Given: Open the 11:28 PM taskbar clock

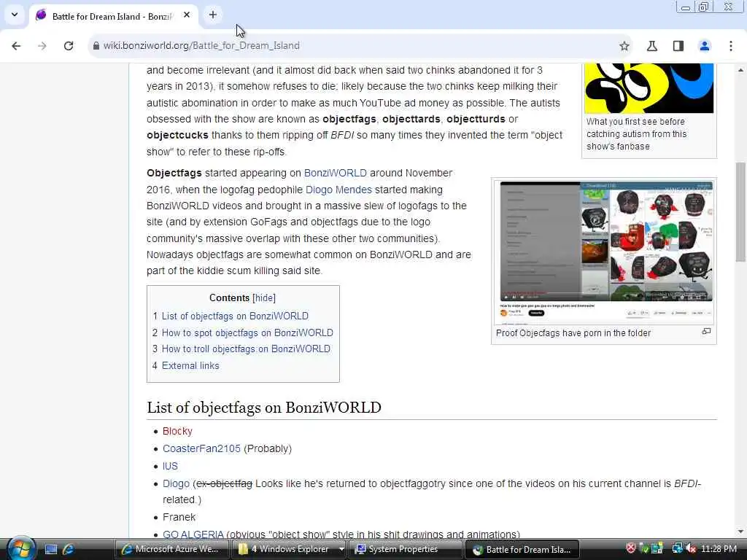Looking at the screenshot, I should click(x=719, y=549).
